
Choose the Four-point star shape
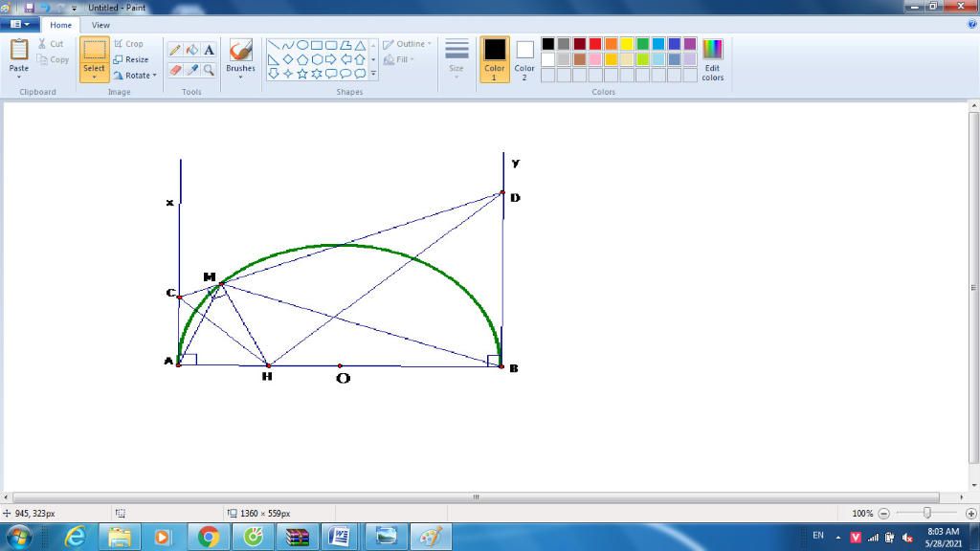[x=287, y=74]
